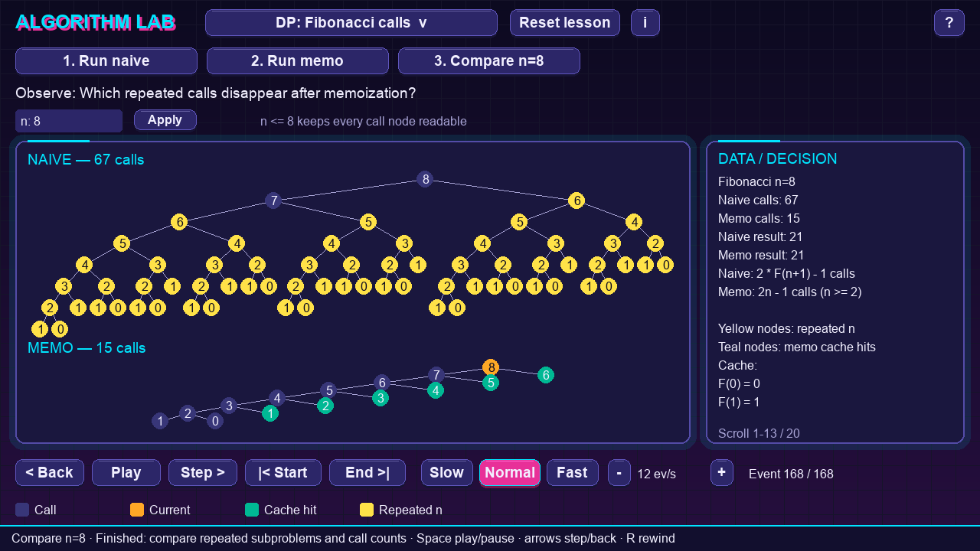Image resolution: width=980 pixels, height=551 pixels.
Task: Select the Fast speed option
Action: 573,473
